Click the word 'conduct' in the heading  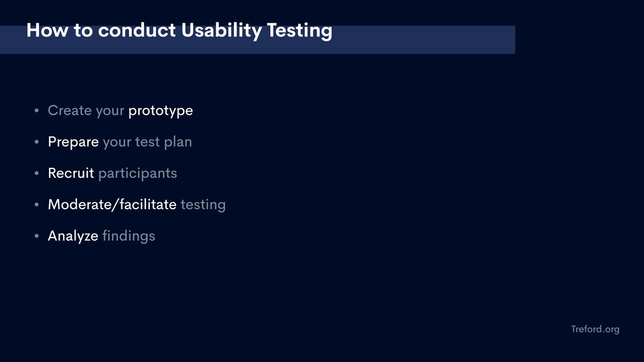click(136, 30)
